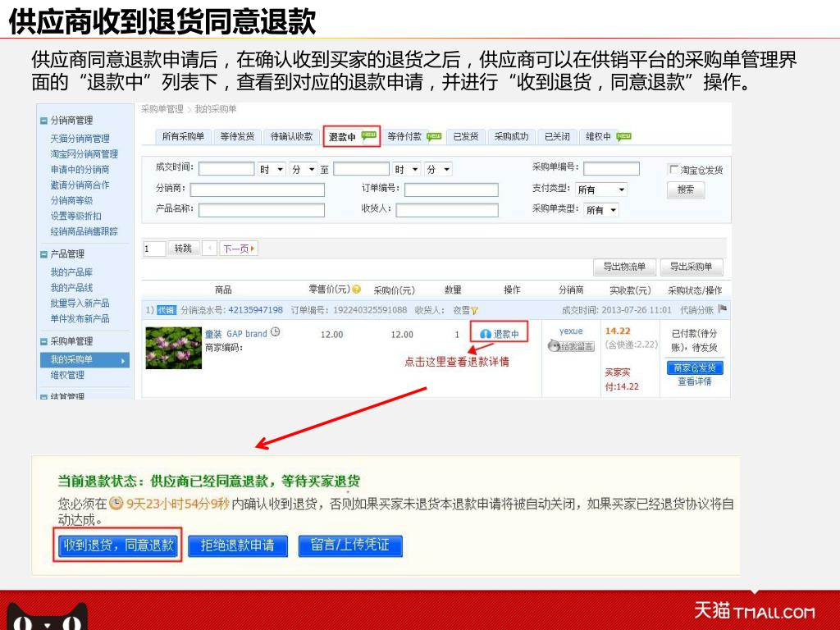840x630 pixels.
Task: Click the flag icon on order row
Action: click(x=722, y=309)
